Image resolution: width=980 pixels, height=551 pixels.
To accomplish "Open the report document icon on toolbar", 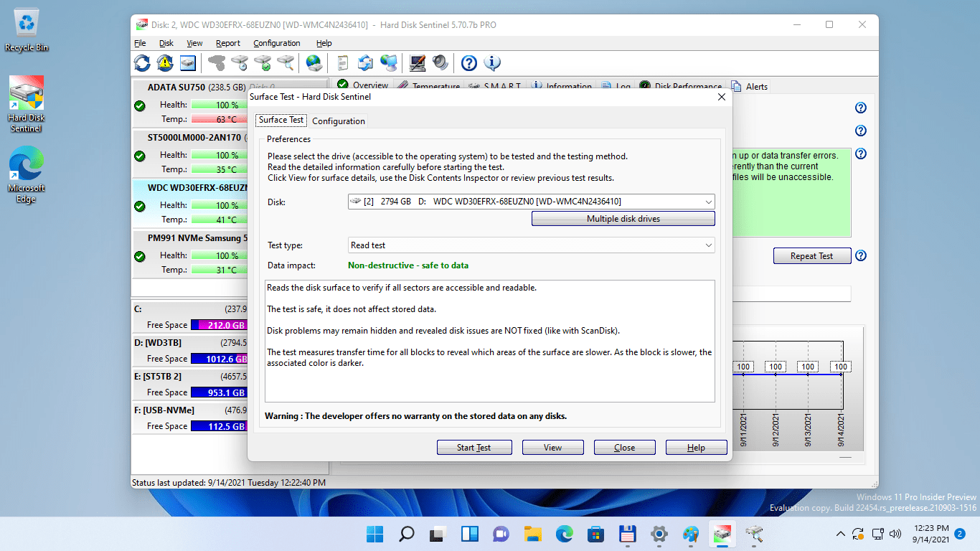I will click(343, 63).
